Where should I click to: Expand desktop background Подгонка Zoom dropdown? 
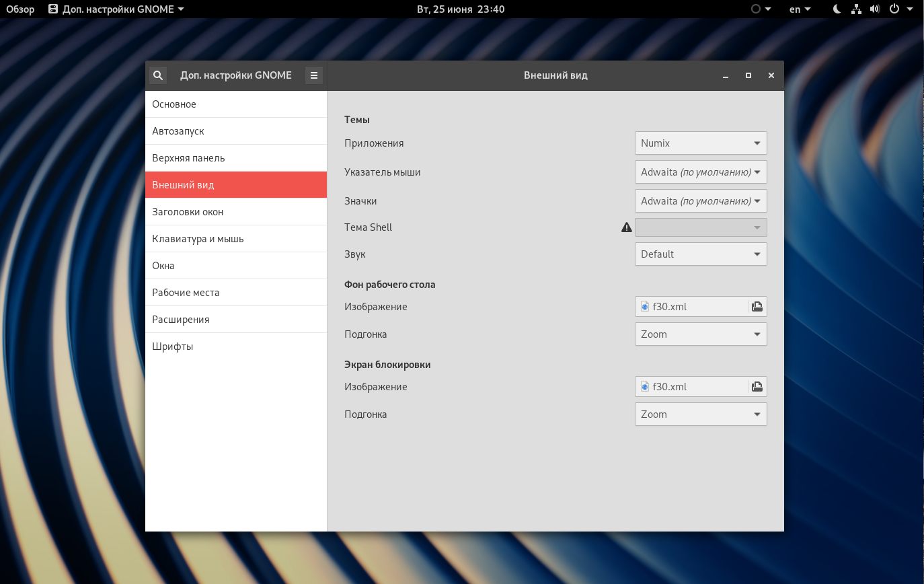tap(701, 334)
